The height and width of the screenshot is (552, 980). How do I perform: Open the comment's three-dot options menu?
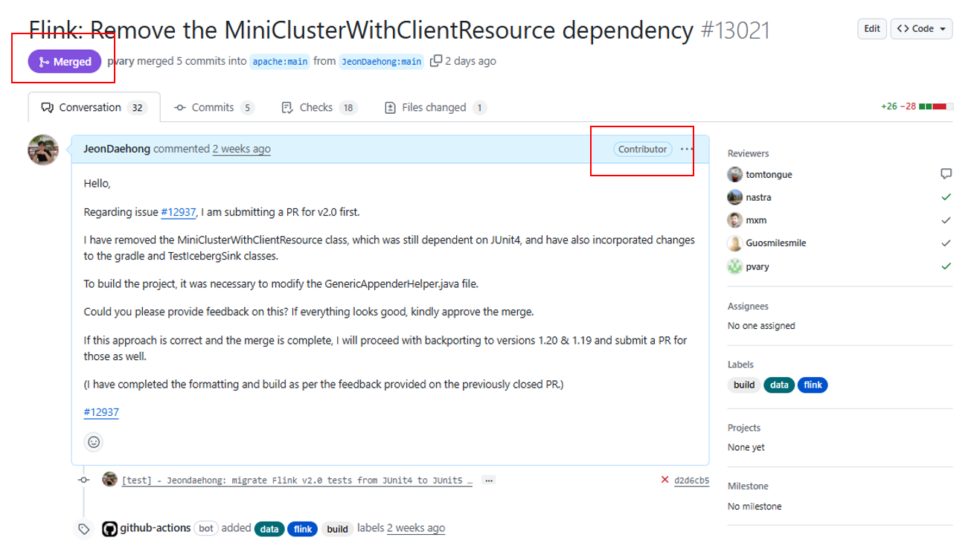coord(686,149)
